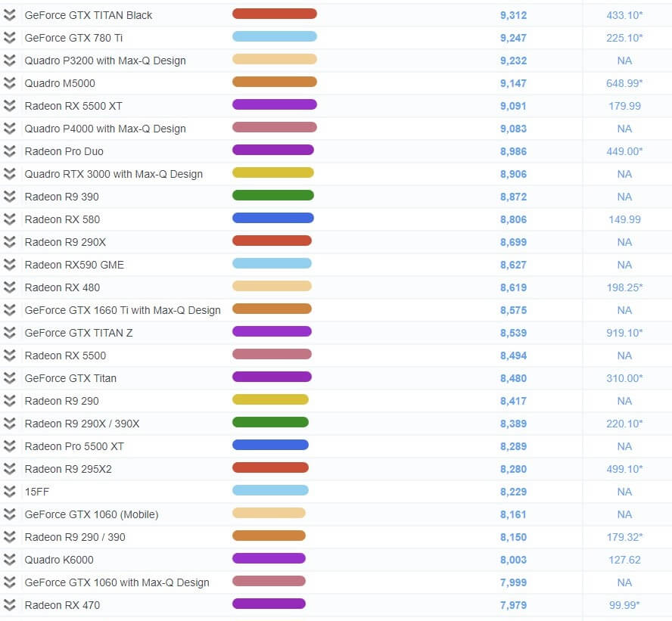This screenshot has height=621, width=672.
Task: Click the score 9,247 for GTX 780 Ti
Action: (513, 38)
